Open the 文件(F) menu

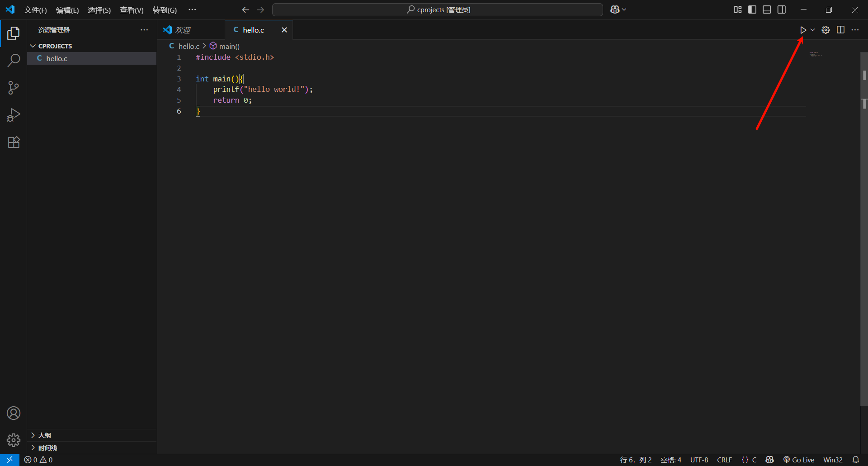(35, 10)
